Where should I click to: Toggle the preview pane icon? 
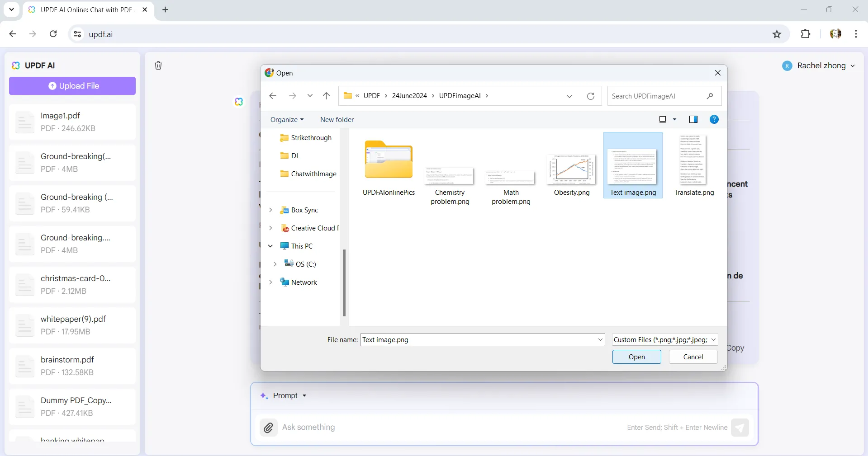[693, 119]
